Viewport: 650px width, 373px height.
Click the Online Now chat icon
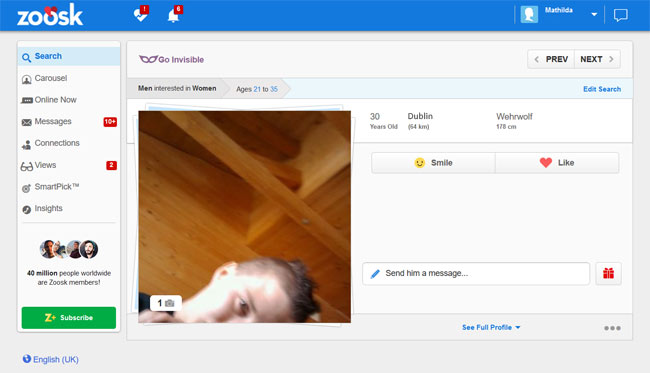27,100
